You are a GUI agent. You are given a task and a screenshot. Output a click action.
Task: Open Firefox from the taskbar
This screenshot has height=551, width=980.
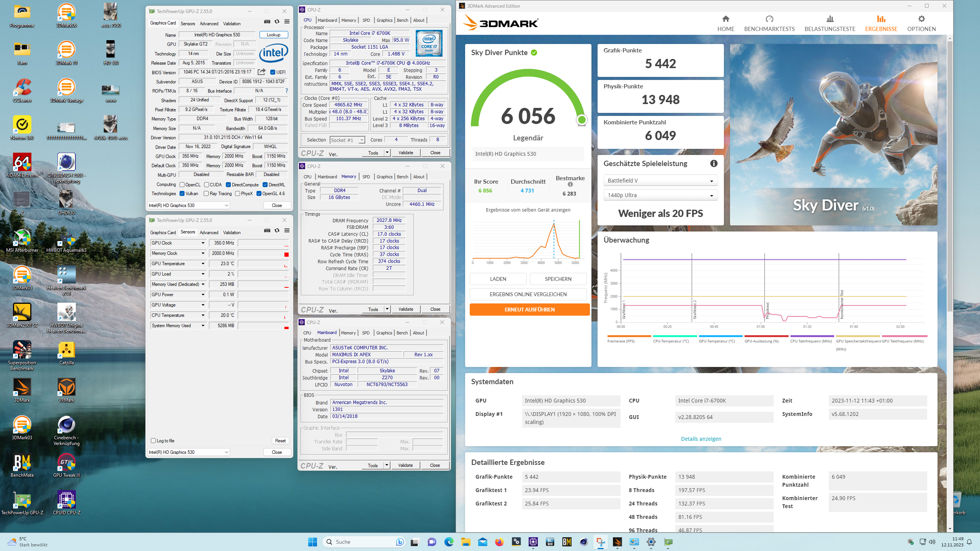499,542
